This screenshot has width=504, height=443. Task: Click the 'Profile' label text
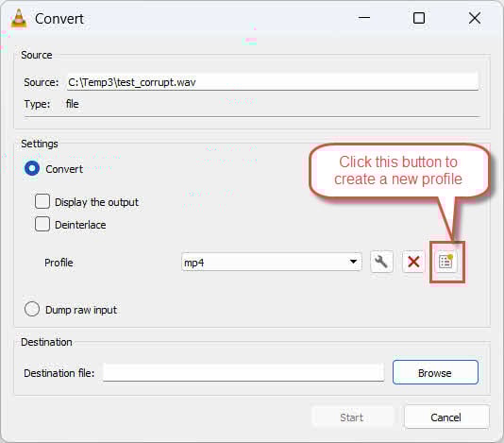pos(59,263)
